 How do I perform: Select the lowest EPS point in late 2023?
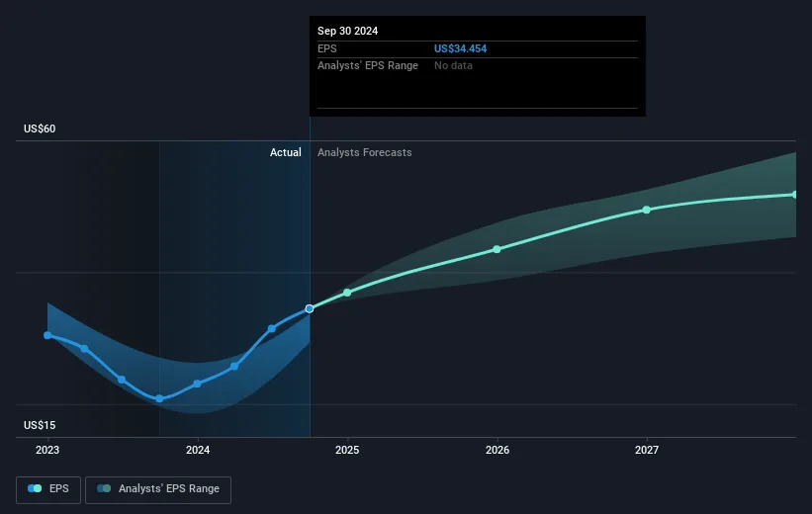click(x=159, y=398)
